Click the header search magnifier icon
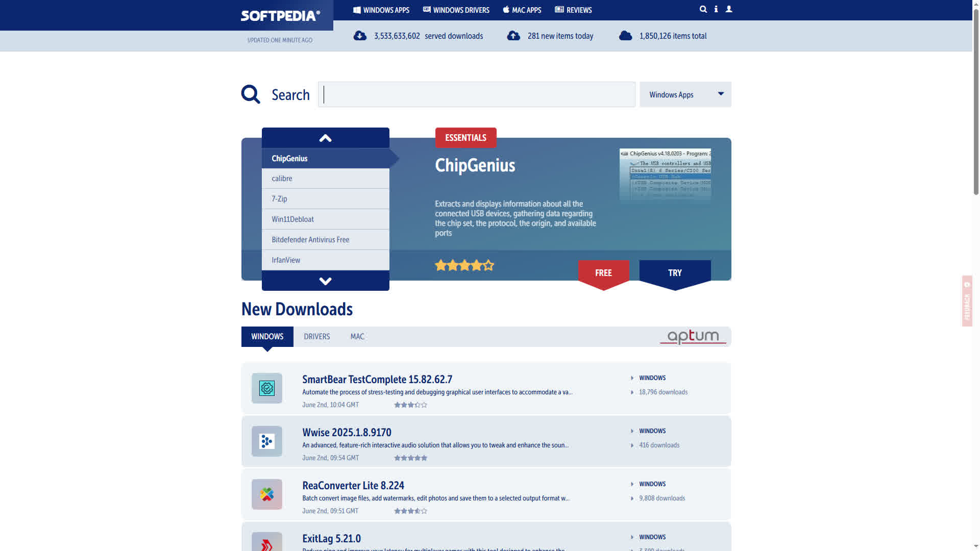Screen dimensions: 980x551 tap(703, 9)
